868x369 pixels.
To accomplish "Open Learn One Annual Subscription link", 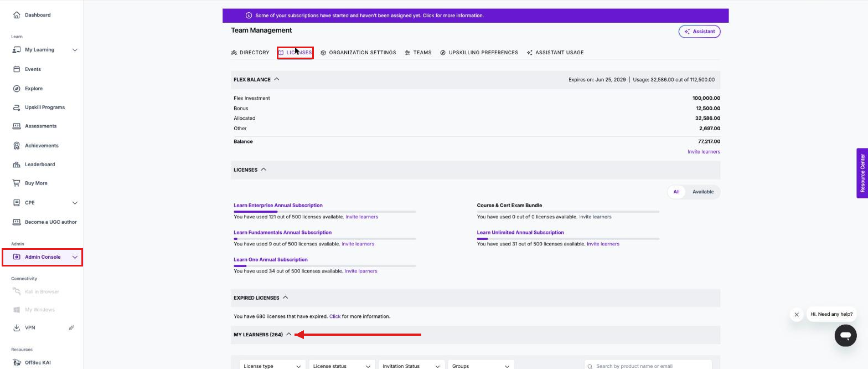I will 270,260.
